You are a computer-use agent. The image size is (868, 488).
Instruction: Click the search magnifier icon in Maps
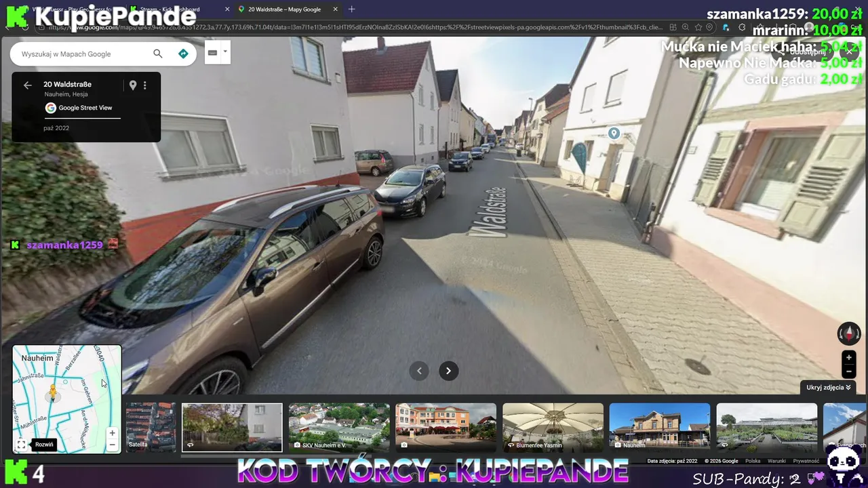coord(158,54)
